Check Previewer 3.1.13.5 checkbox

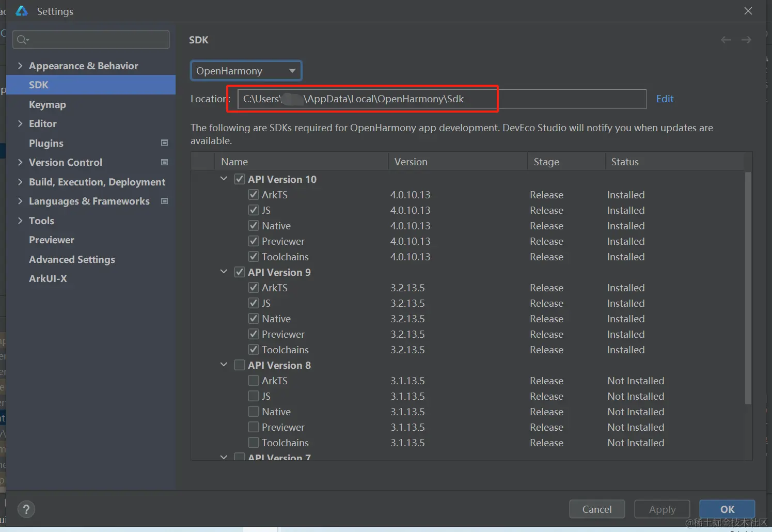coord(254,427)
